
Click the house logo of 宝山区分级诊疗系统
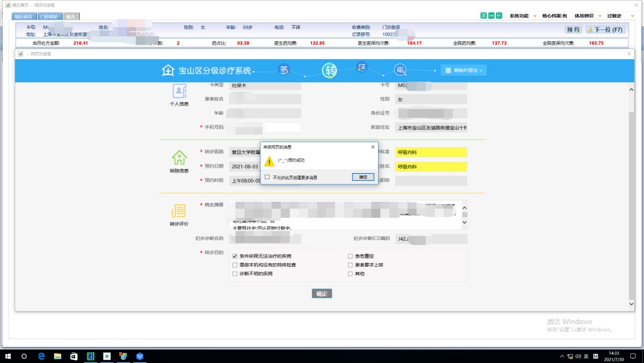(168, 70)
